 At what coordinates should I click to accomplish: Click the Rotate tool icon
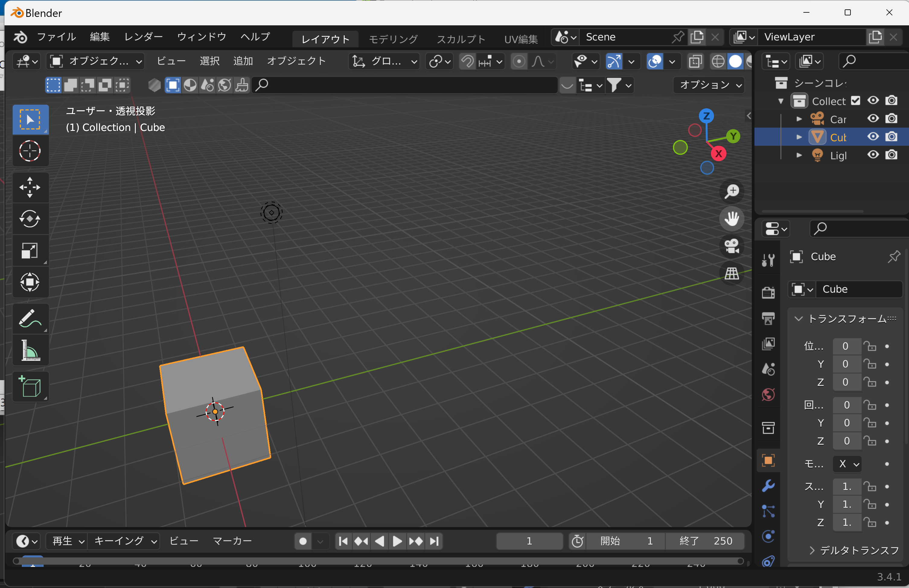tap(30, 218)
